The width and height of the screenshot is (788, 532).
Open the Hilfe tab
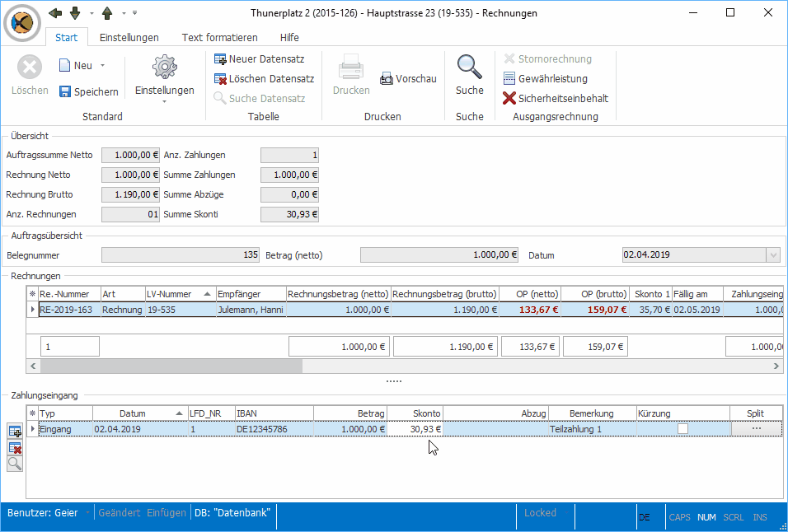(289, 38)
